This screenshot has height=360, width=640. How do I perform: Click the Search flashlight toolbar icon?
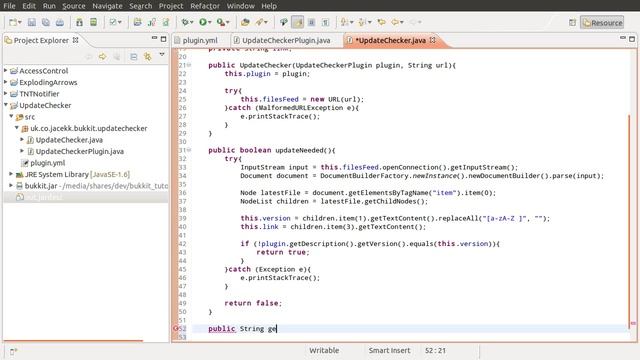click(260, 22)
